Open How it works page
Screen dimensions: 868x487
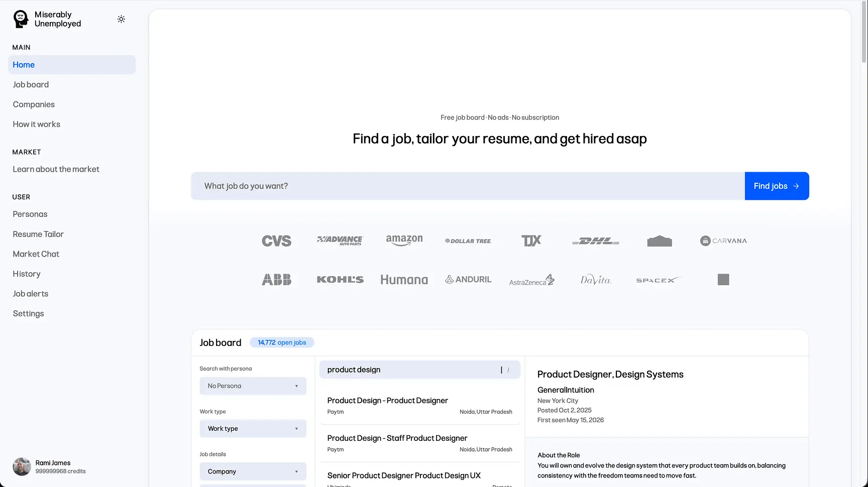(72, 124)
